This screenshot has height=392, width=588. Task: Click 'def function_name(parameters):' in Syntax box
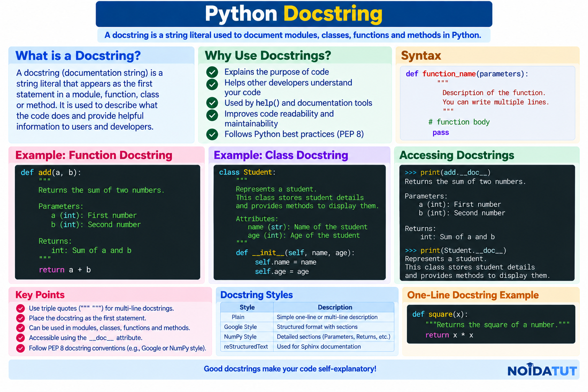(x=467, y=74)
